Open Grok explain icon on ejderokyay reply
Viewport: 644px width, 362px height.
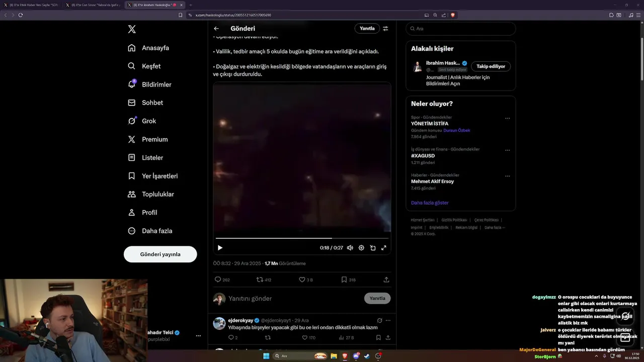(x=380, y=320)
